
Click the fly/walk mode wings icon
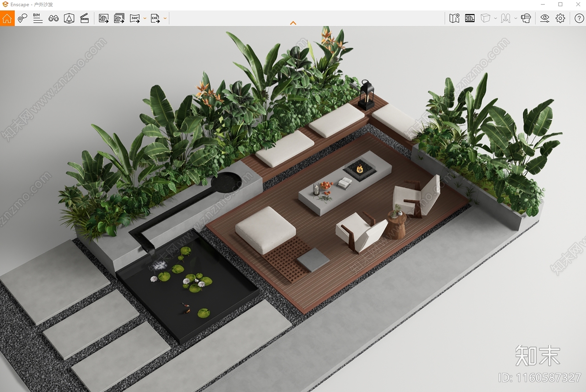[506, 18]
